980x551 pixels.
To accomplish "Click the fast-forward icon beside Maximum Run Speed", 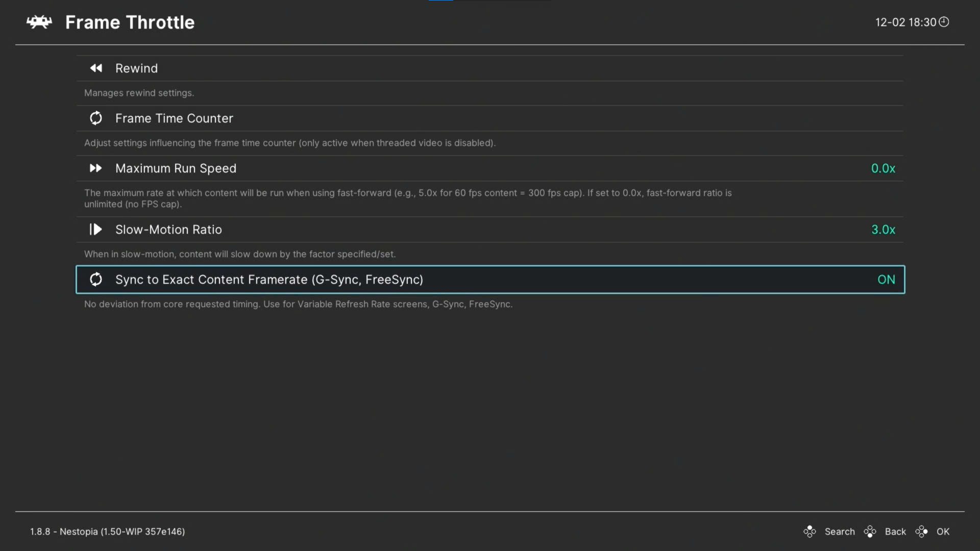I will click(96, 168).
